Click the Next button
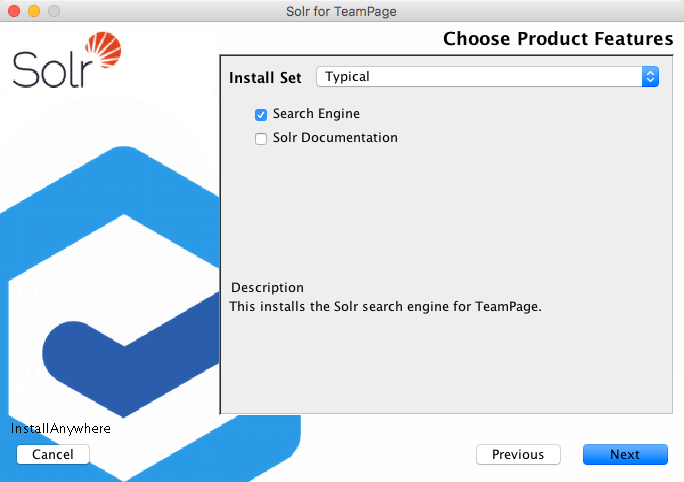This screenshot has width=684, height=482. point(625,455)
